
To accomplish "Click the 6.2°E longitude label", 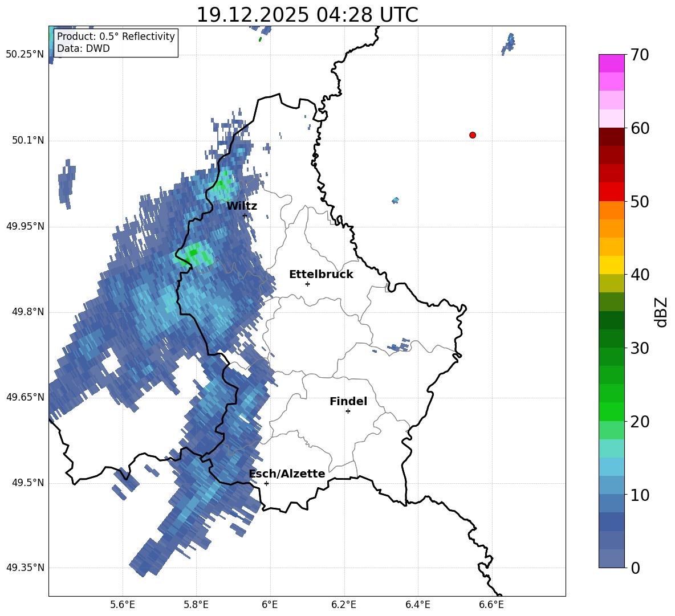I will (x=344, y=605).
